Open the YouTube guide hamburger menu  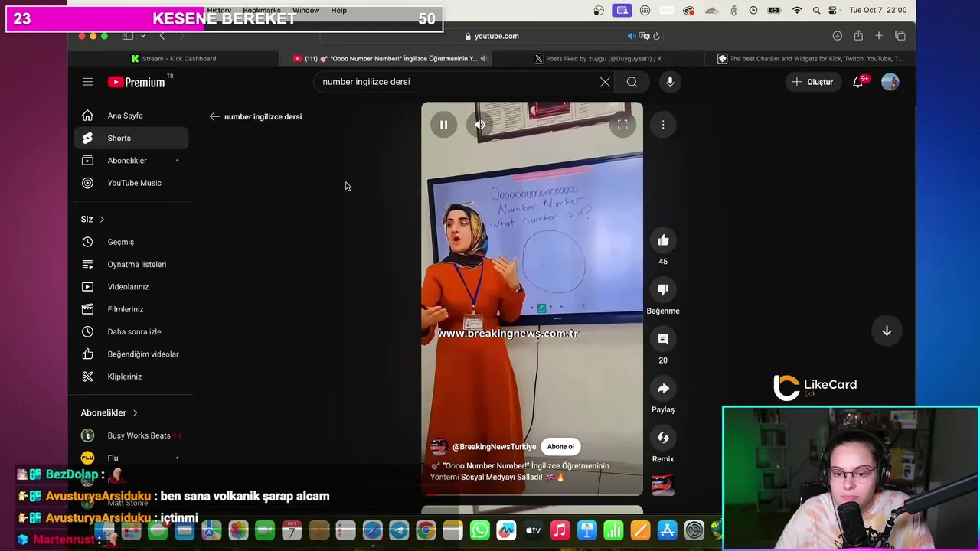[87, 82]
